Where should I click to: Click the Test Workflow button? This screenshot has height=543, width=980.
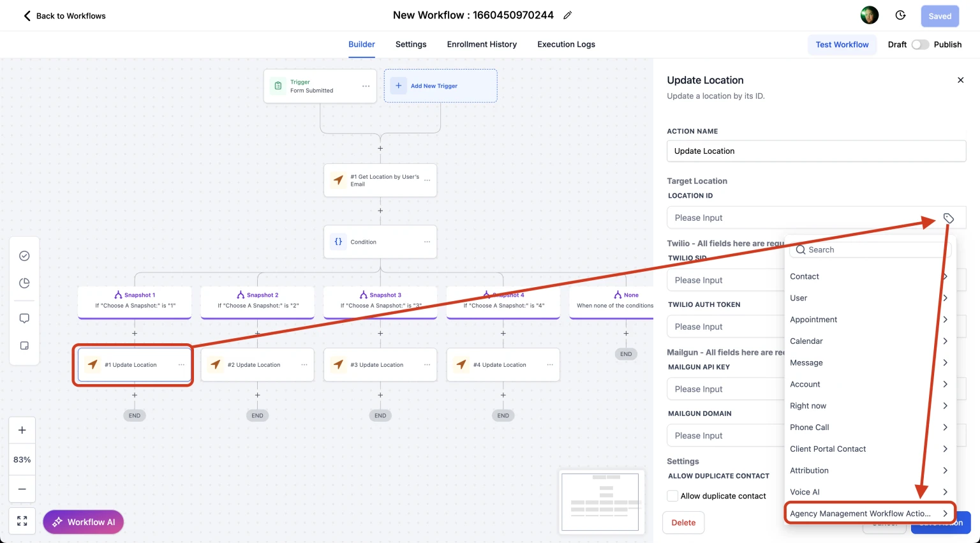842,45
